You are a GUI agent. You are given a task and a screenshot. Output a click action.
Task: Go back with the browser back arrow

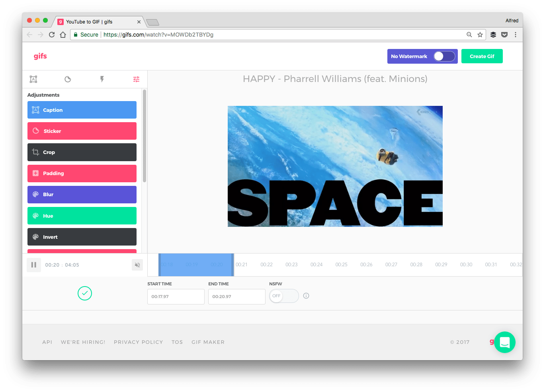point(29,35)
